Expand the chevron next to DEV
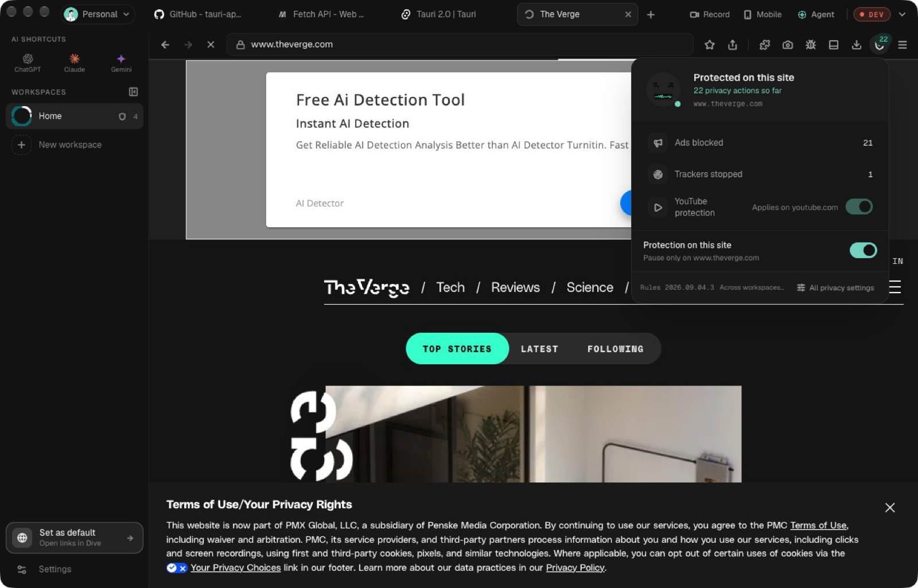The height and width of the screenshot is (588, 918). point(902,14)
